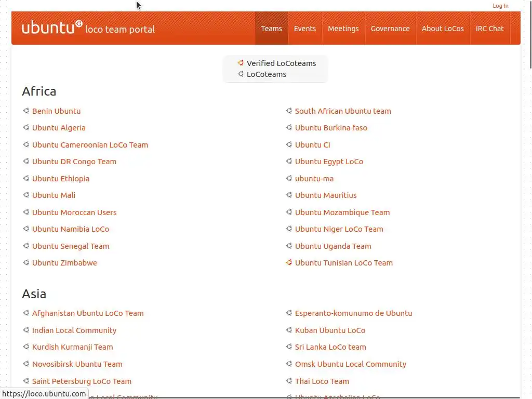Click the ubuntu-ma team link
Viewport: 532px width, 399px height.
tap(314, 179)
